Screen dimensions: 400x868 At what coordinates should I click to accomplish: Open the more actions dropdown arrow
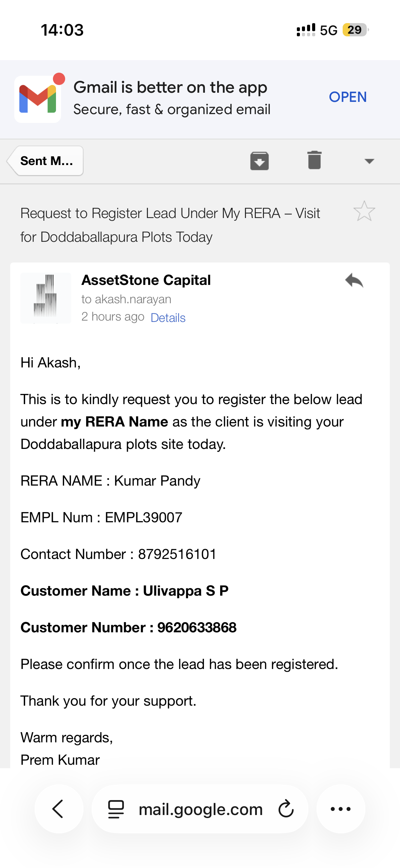(x=369, y=161)
